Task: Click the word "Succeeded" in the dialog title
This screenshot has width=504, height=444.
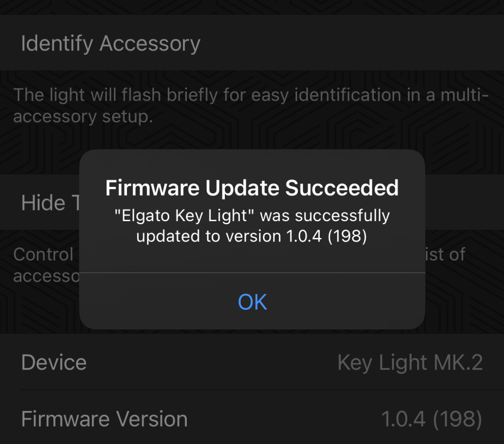Action: tap(342, 188)
